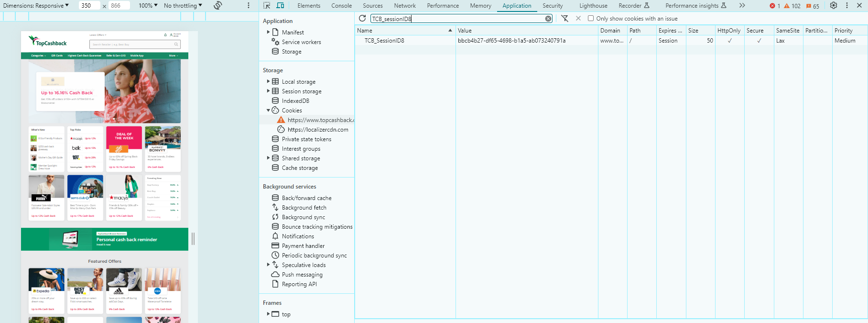The width and height of the screenshot is (868, 323).
Task: Click the inspect element picker icon
Action: tap(267, 6)
